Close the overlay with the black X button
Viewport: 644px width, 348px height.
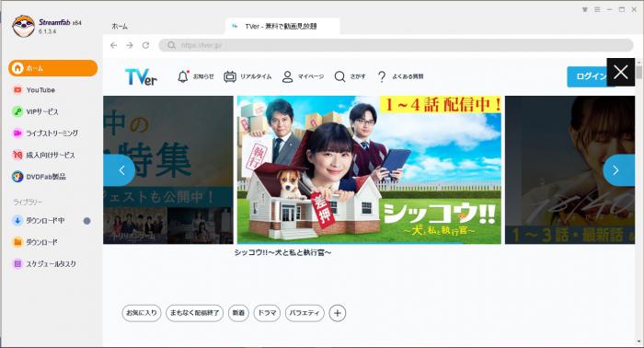[621, 73]
